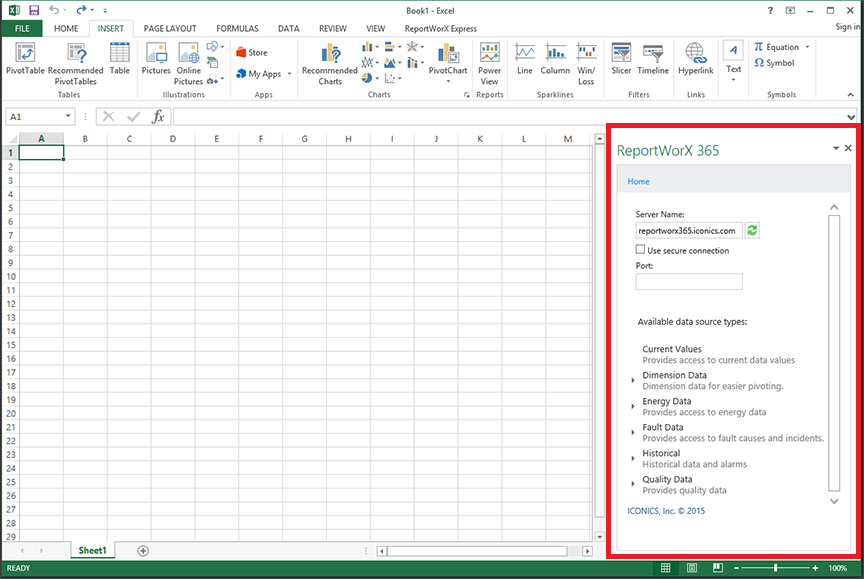
Task: Switch to the REVIEW tab
Action: pos(333,29)
